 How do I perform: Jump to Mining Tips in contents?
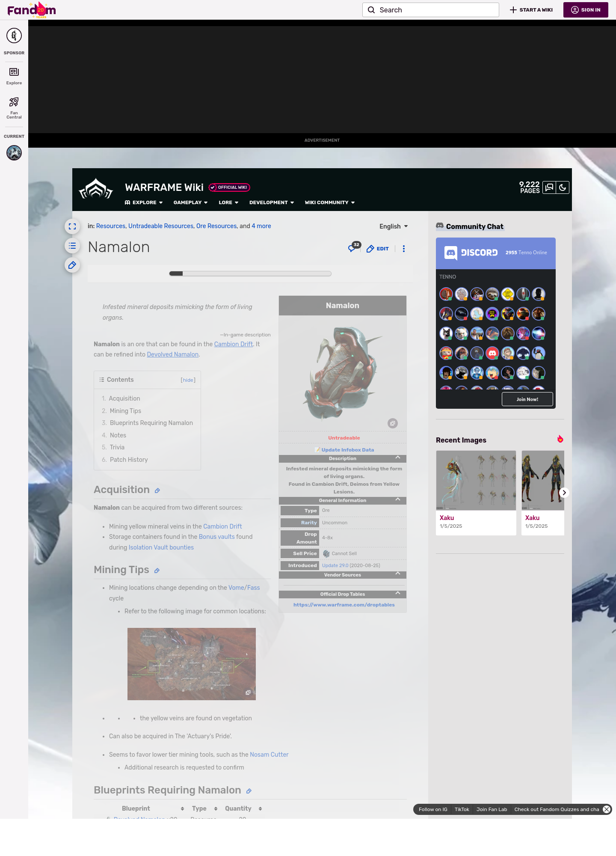pos(125,411)
